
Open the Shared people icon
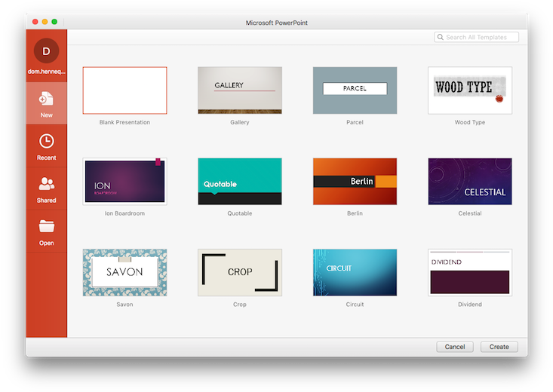pos(46,183)
